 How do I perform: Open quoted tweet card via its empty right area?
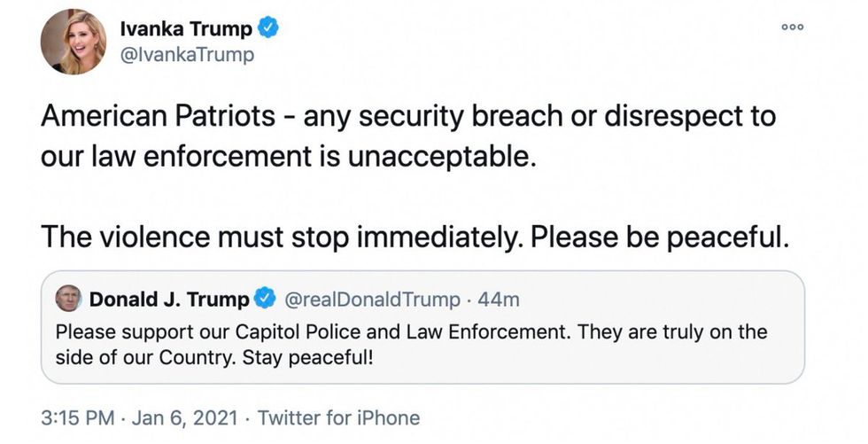coord(691,300)
